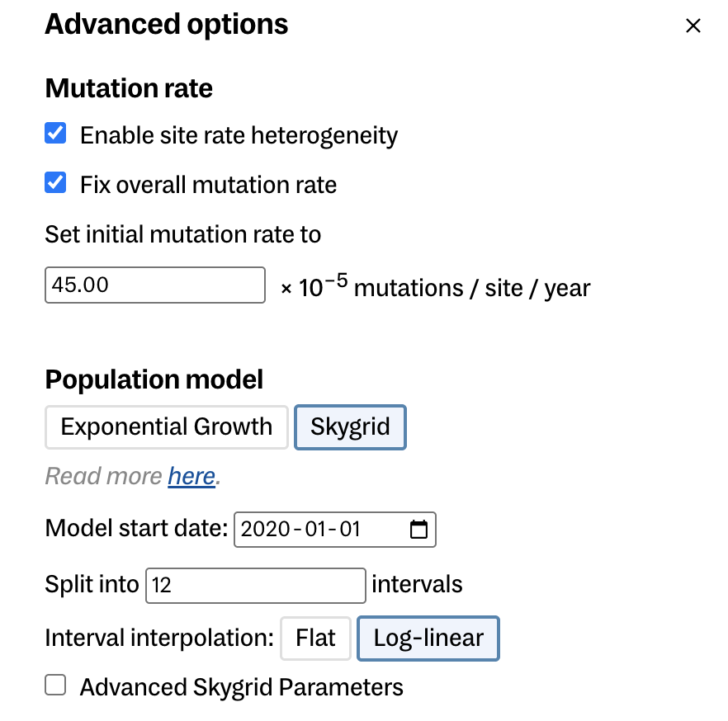
Task: Select Skygrid population model
Action: coord(350,426)
